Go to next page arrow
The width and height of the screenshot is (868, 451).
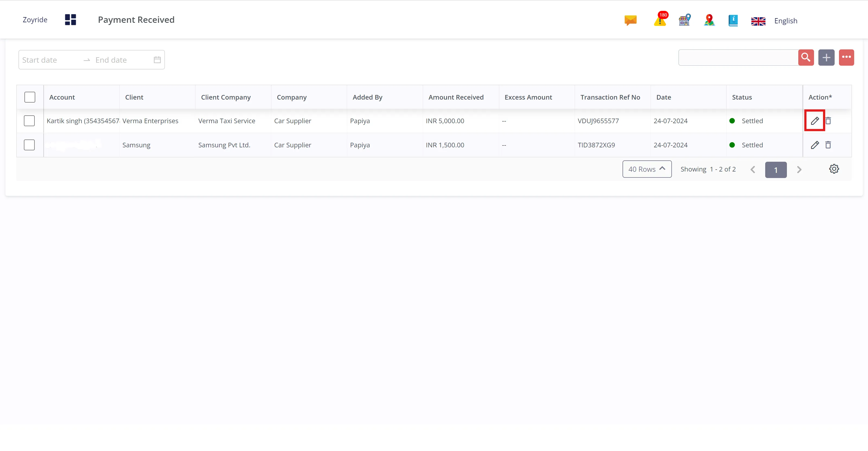(x=799, y=170)
